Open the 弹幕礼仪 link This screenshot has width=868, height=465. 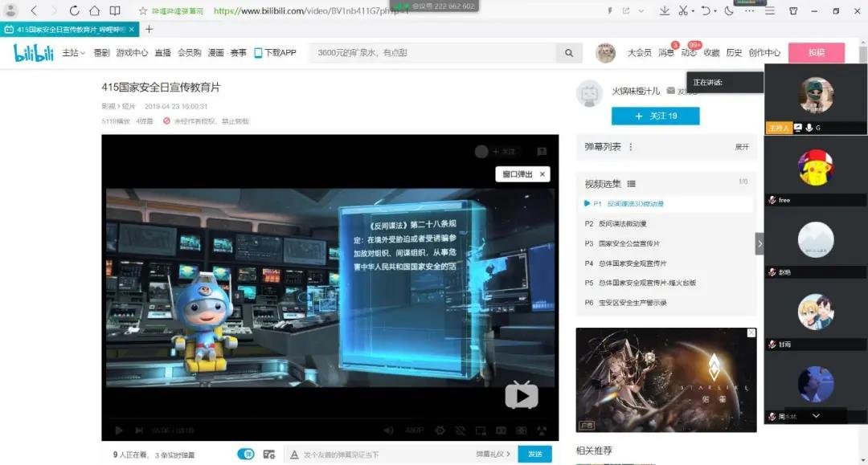pyautogui.click(x=493, y=454)
